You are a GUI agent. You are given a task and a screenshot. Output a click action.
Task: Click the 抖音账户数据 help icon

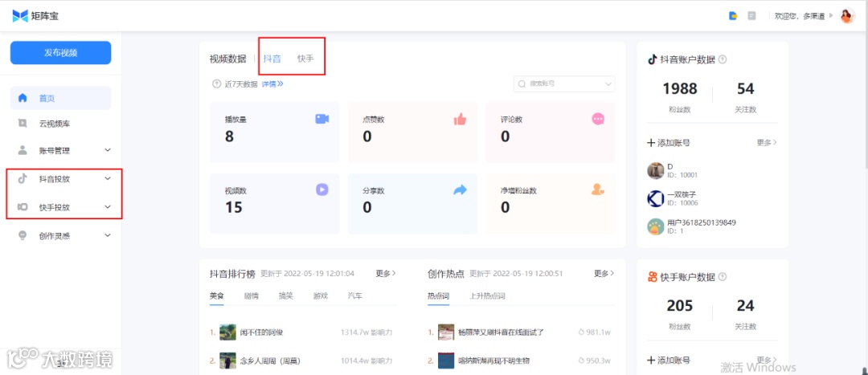[x=723, y=59]
